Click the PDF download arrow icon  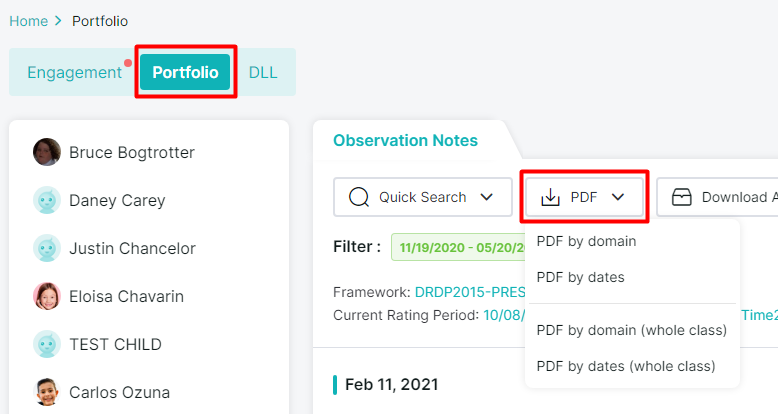point(550,197)
